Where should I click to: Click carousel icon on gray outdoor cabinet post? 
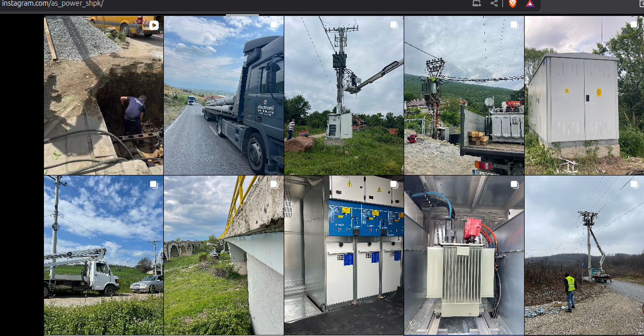634,25
